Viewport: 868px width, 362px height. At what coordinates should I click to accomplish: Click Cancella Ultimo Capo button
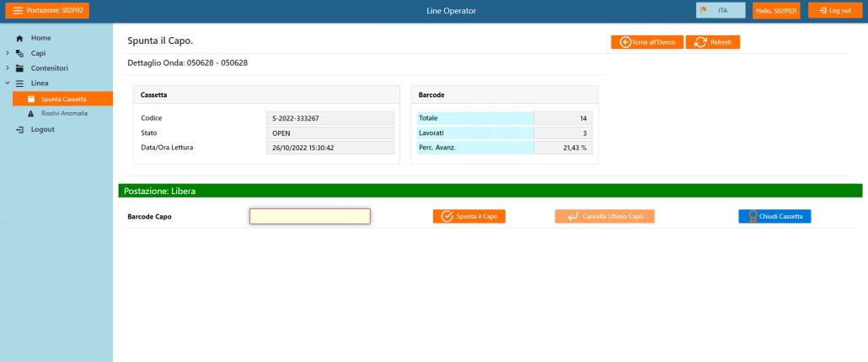pos(605,216)
